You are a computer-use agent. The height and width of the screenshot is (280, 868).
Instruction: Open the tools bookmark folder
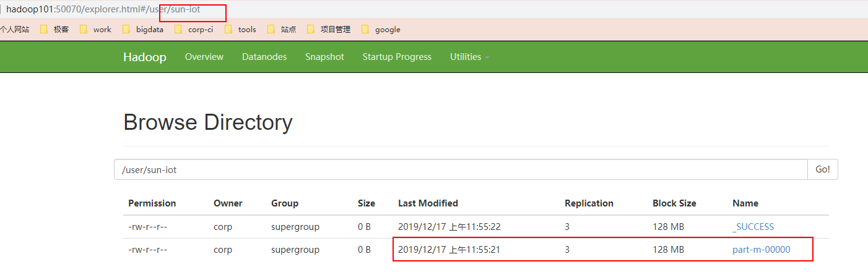tap(240, 29)
